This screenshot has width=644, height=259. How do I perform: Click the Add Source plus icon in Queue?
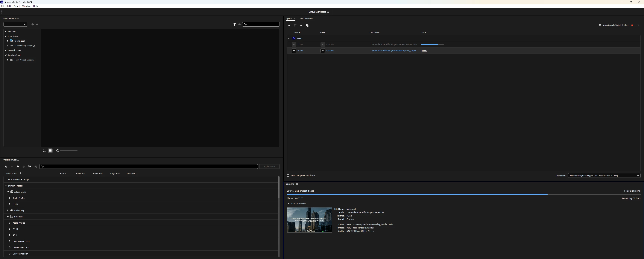(289, 25)
